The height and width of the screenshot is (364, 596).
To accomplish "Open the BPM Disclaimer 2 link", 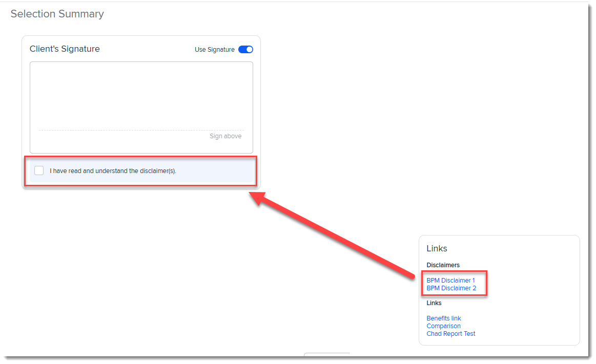I will click(x=451, y=288).
